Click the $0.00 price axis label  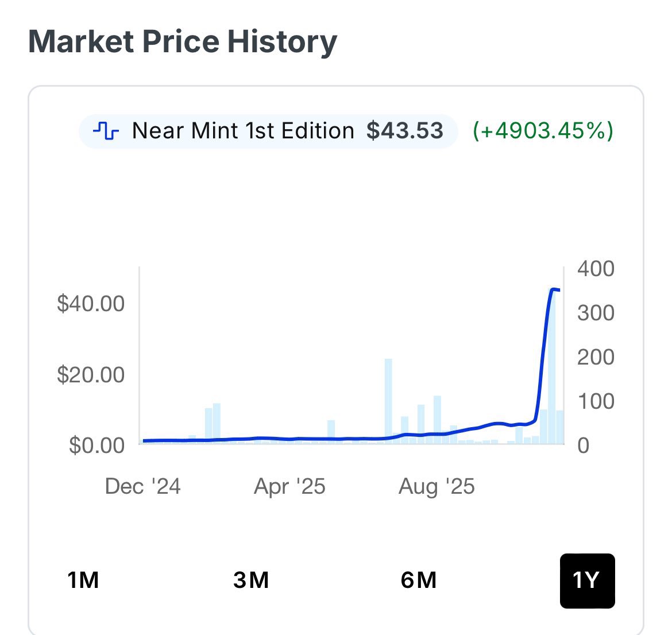click(x=96, y=445)
